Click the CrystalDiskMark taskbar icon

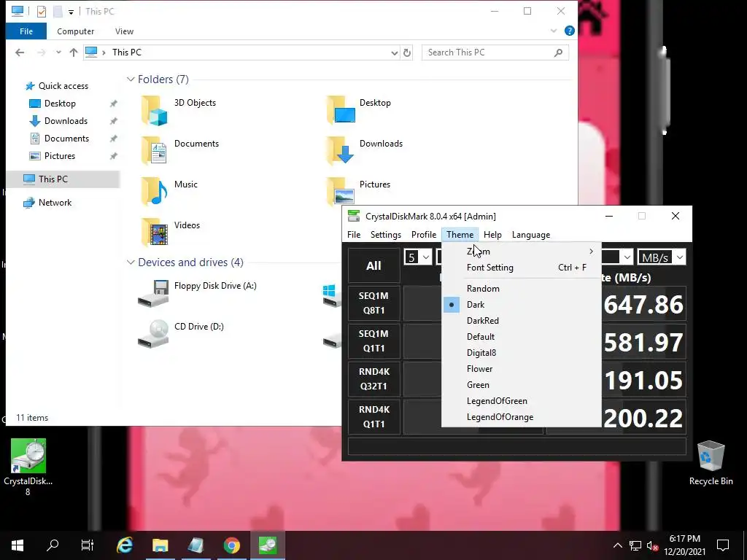tap(267, 545)
